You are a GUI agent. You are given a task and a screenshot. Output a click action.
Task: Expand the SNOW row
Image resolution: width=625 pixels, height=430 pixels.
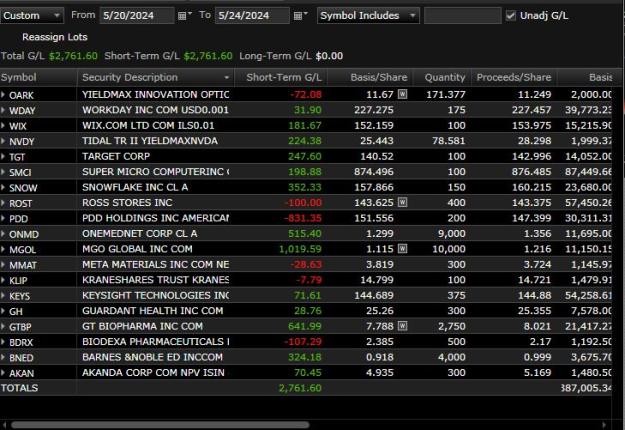click(3, 188)
